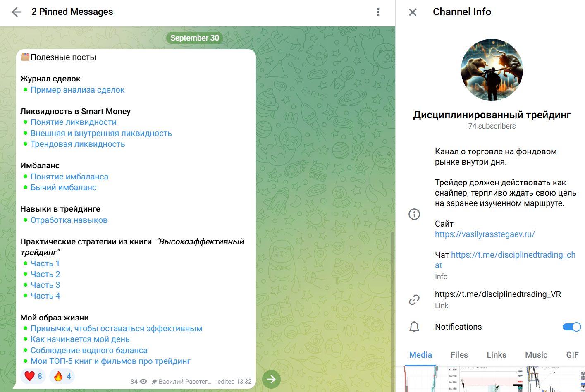Click the info icon beside the channel description
The height and width of the screenshot is (392, 585).
pyautogui.click(x=414, y=214)
